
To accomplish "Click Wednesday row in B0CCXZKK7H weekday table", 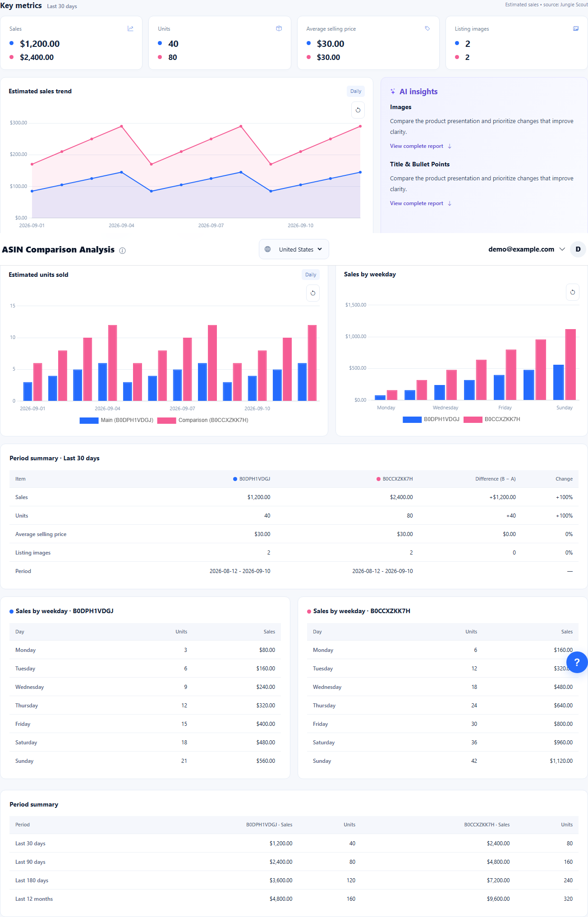I will click(x=443, y=687).
